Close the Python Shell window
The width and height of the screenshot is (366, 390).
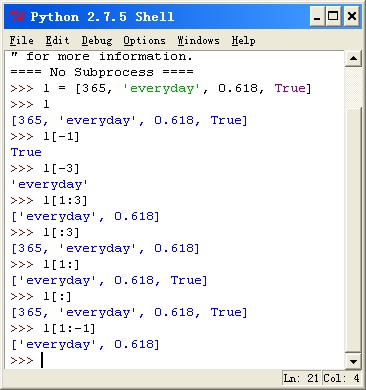pos(352,16)
